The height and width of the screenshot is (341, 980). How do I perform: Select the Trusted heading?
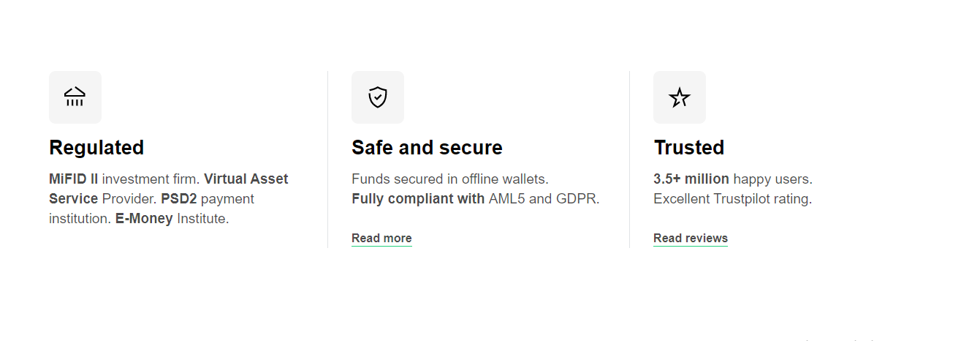pyautogui.click(x=688, y=148)
